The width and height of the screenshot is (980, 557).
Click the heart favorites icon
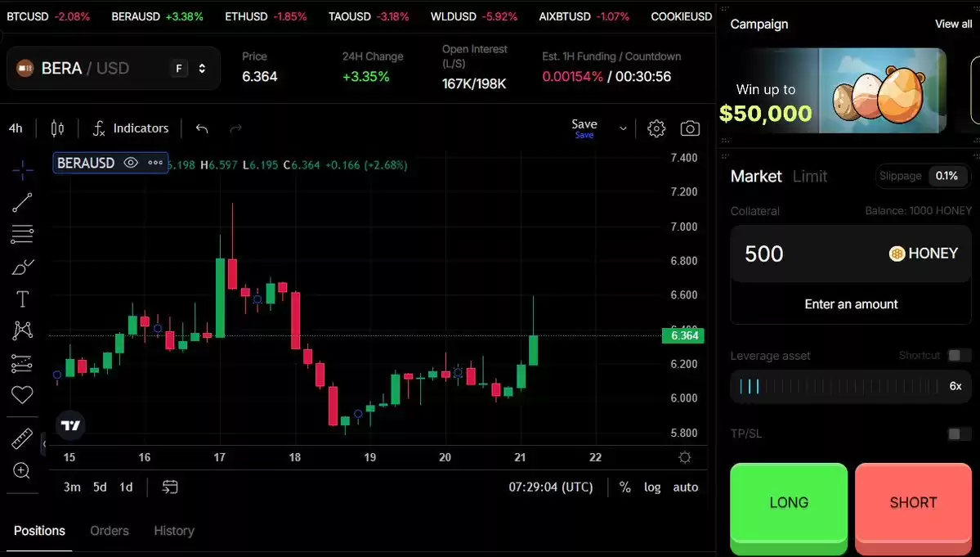tap(22, 394)
